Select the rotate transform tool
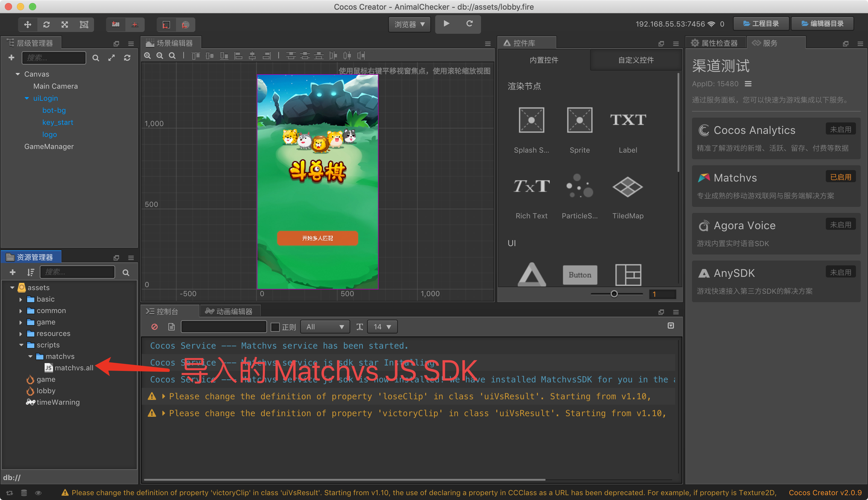This screenshot has height=500, width=868. click(46, 24)
